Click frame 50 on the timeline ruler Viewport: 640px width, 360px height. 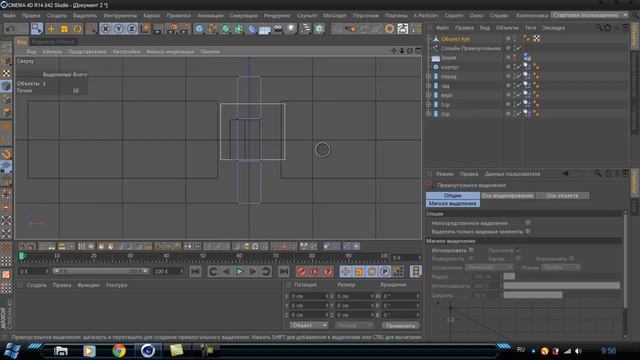click(x=203, y=257)
